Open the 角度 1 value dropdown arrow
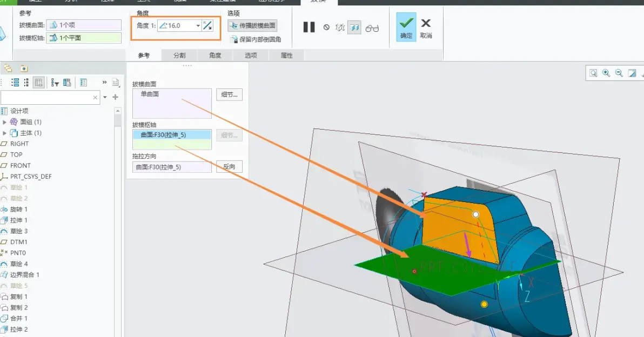The width and height of the screenshot is (644, 337). point(198,25)
